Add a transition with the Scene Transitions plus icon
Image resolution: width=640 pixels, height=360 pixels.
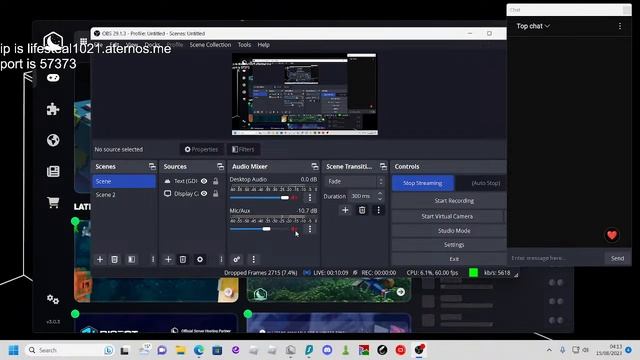coord(345,210)
